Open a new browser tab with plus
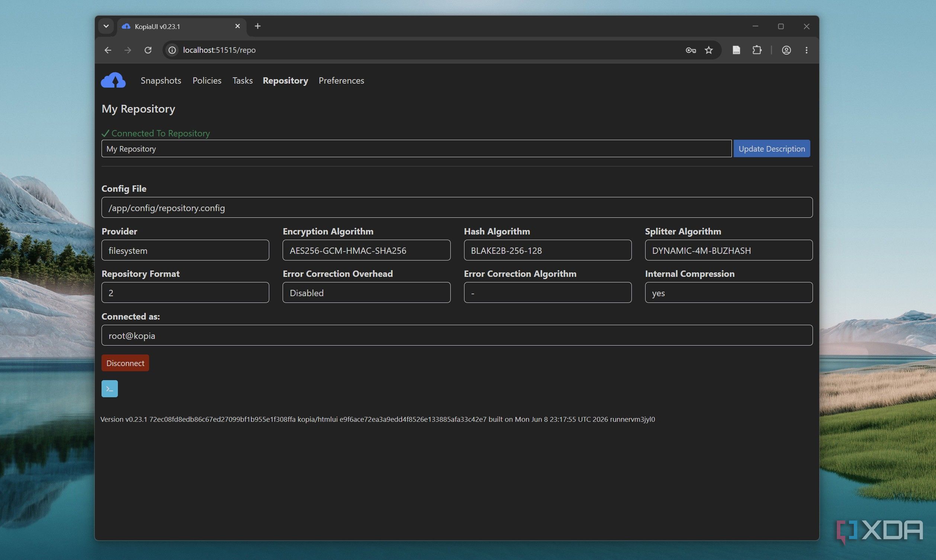This screenshot has width=936, height=560. [257, 26]
